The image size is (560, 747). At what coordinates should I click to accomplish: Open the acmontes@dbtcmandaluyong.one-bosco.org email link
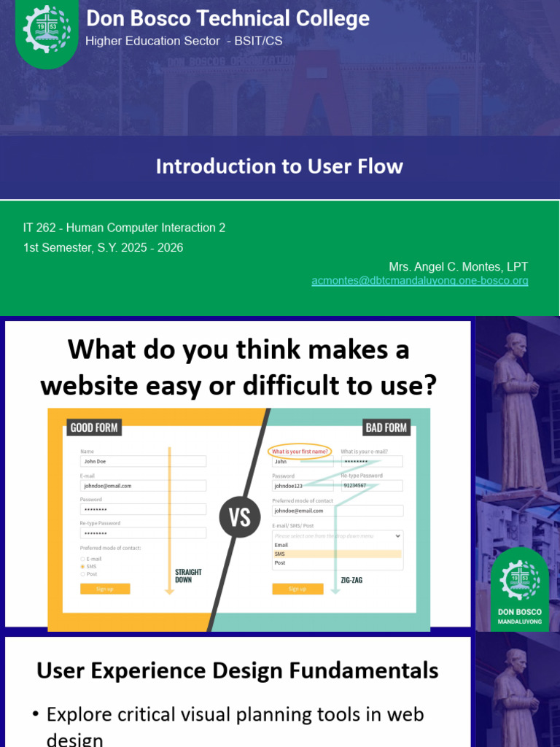[x=419, y=281]
